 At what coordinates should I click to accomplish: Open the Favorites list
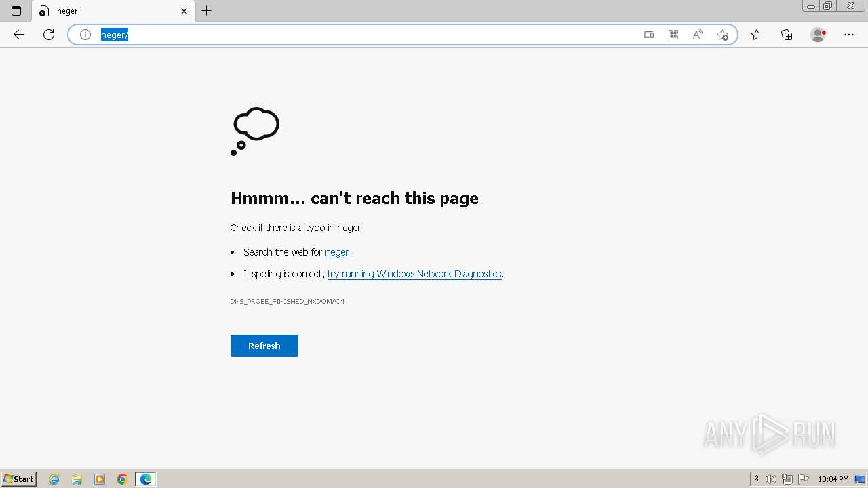tap(757, 35)
